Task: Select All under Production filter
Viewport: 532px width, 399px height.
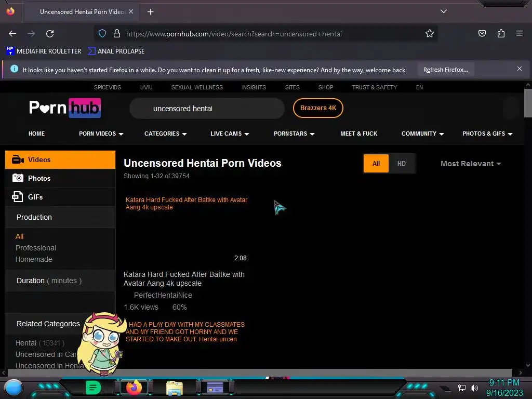Action: point(19,236)
